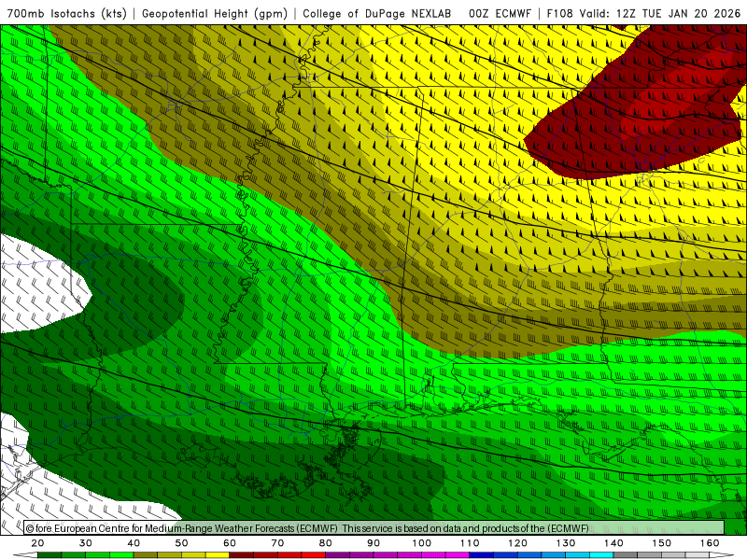Click the 100 label on the color scale
This screenshot has height=560, width=747.
click(x=422, y=543)
